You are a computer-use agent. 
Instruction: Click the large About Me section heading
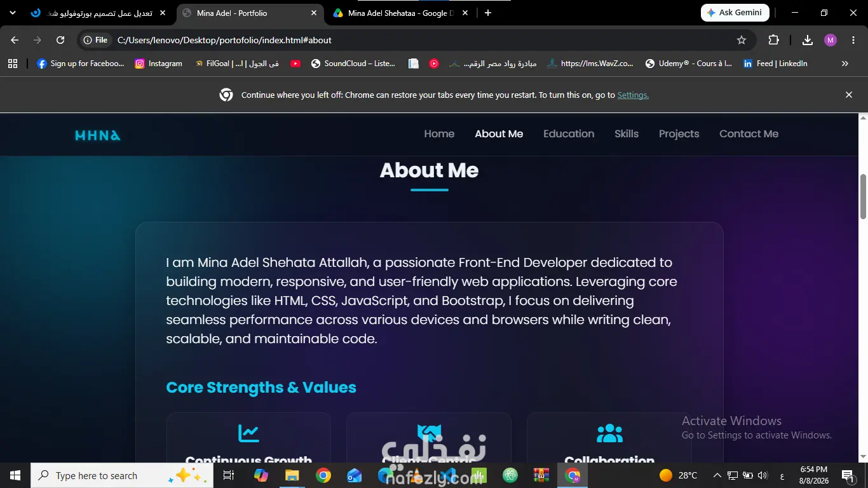(429, 170)
